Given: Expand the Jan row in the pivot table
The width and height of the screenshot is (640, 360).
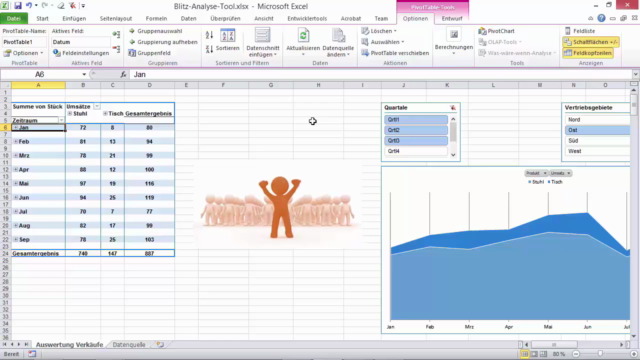Looking at the screenshot, I should 16,127.
